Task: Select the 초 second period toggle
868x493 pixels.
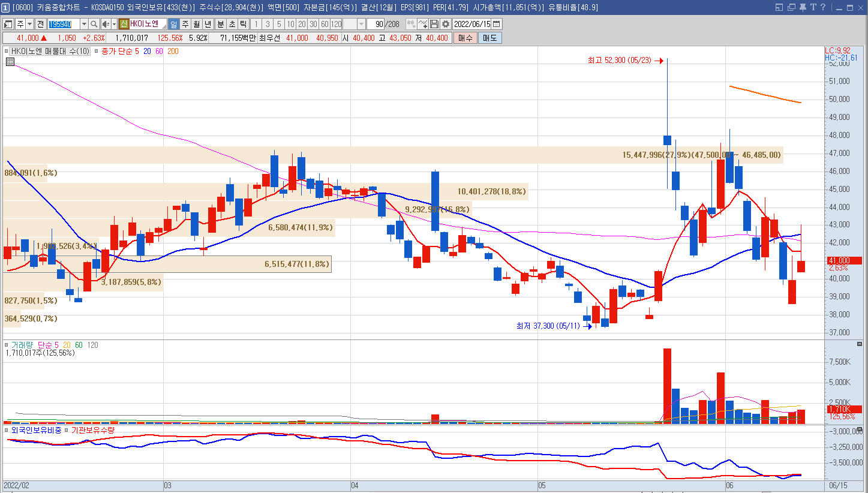Action: pos(232,24)
